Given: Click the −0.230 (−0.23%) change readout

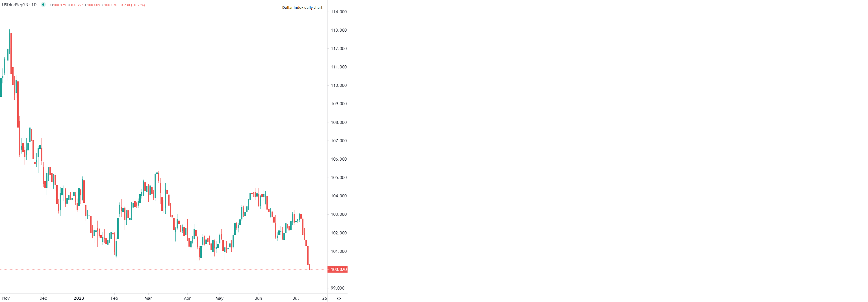Looking at the screenshot, I should [132, 5].
